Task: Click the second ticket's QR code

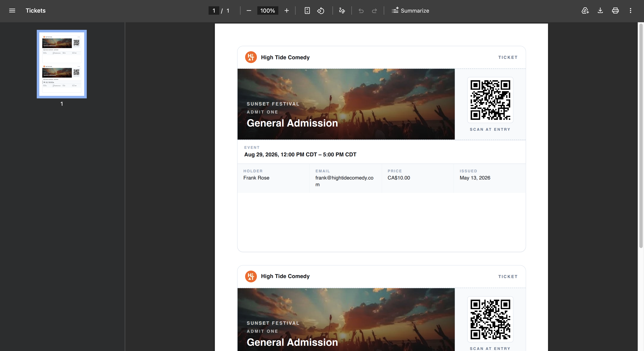Action: click(490, 319)
